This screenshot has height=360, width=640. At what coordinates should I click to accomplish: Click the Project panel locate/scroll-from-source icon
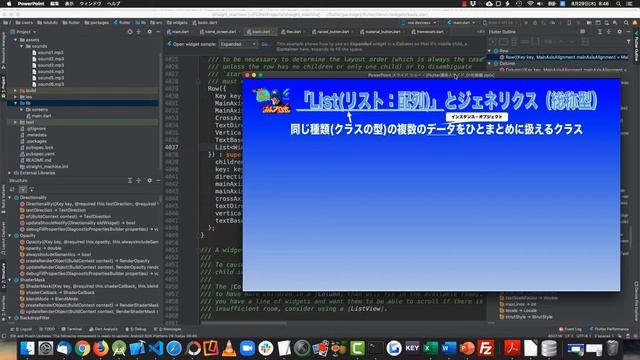[130, 31]
